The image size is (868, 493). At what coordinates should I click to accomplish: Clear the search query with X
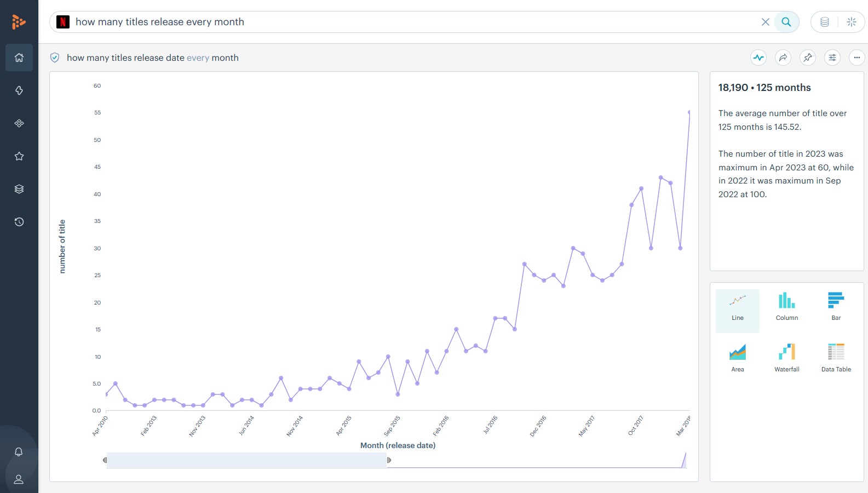[766, 22]
